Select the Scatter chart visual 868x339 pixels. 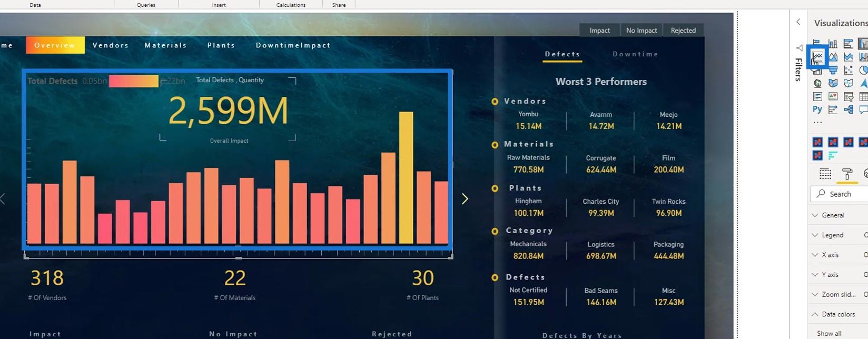pos(848,70)
